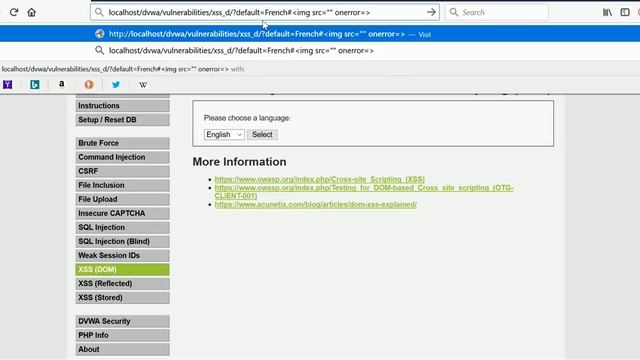Toggle the sidebar view icon

click(625, 12)
